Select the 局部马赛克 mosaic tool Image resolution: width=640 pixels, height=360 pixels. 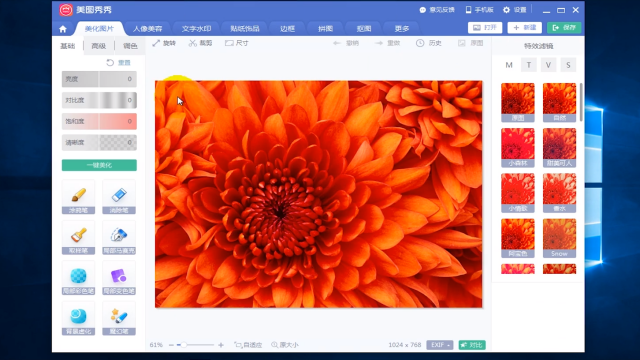tap(119, 238)
